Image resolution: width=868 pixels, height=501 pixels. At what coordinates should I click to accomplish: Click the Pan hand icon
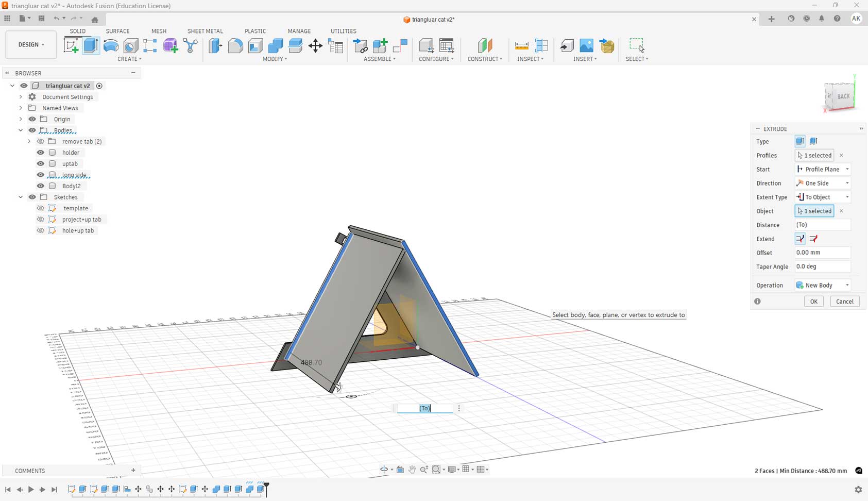click(412, 470)
